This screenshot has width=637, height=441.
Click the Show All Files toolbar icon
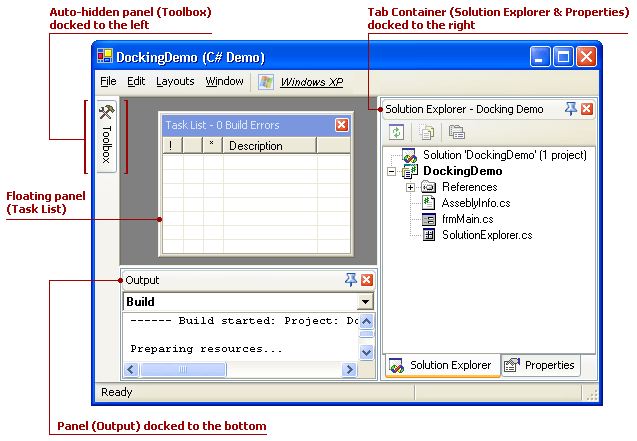coord(426,132)
